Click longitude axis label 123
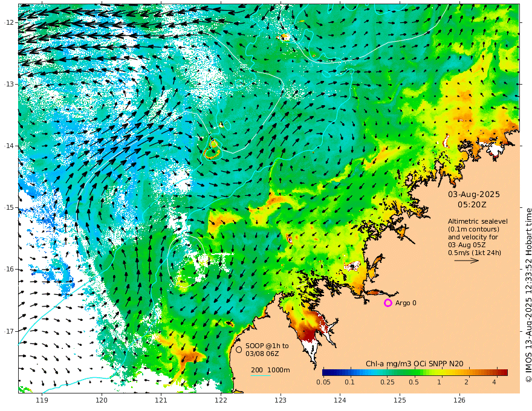The height and width of the screenshot is (411, 532). click(x=281, y=400)
